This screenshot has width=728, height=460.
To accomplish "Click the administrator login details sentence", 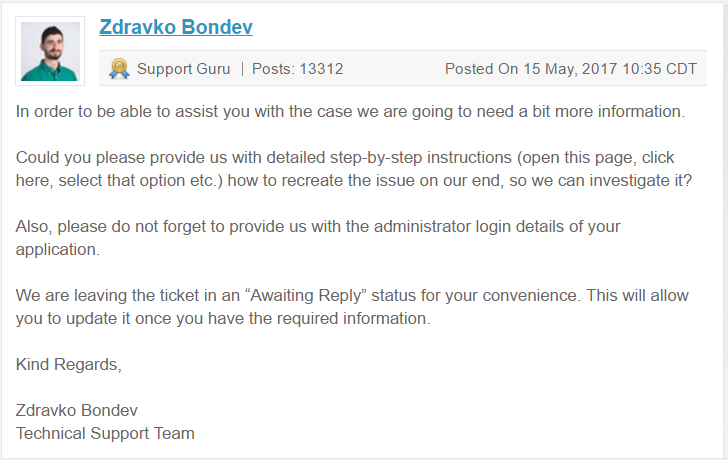I will click(x=318, y=238).
